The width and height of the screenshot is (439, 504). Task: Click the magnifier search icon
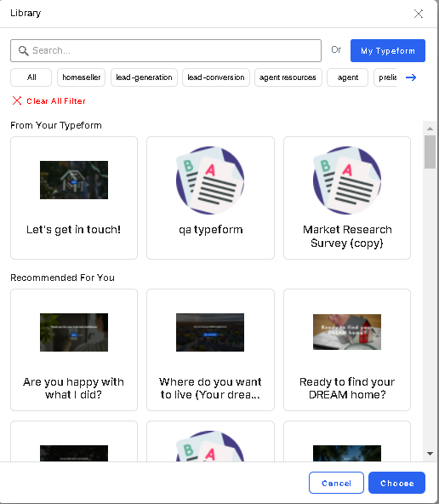coord(23,50)
